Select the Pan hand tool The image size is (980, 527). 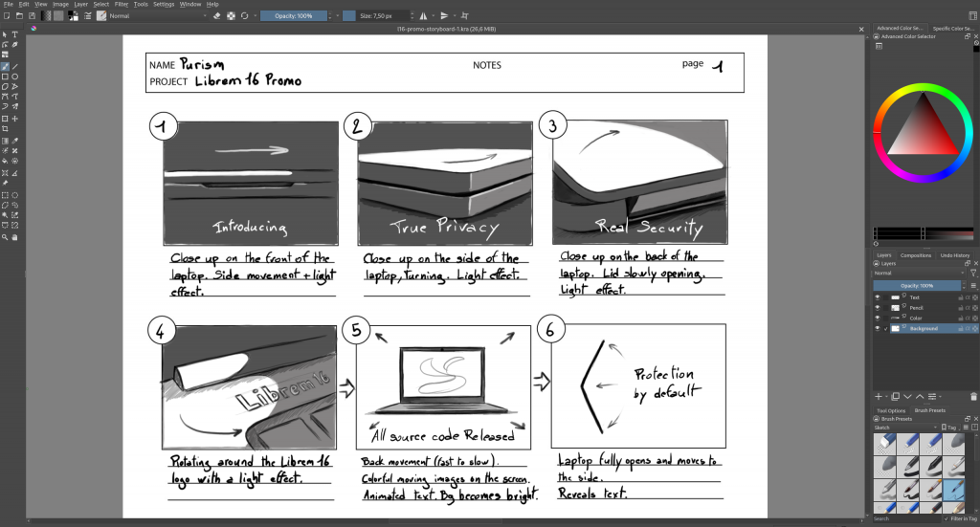(15, 237)
